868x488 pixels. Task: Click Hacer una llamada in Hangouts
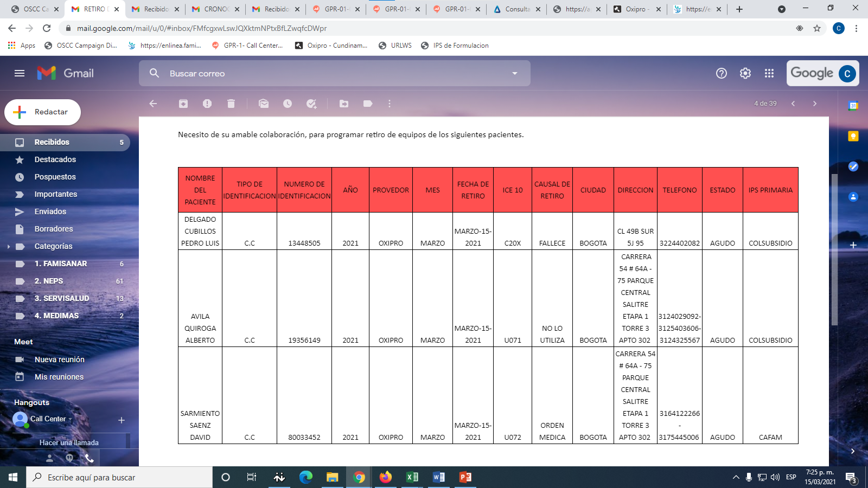pos(69,442)
